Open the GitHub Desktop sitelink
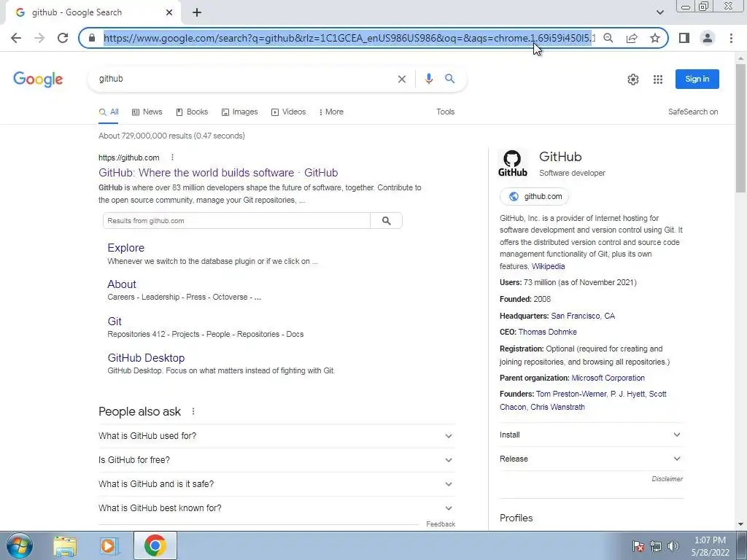747x560 pixels. pos(146,358)
